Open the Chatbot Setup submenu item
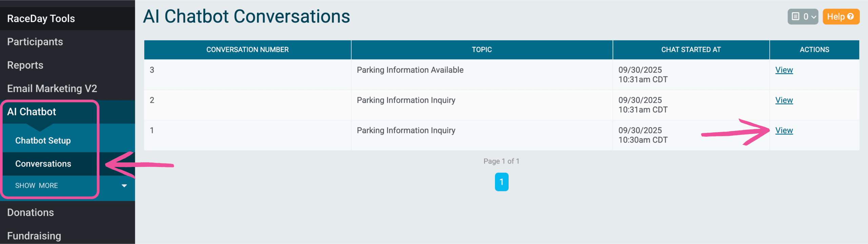Image resolution: width=868 pixels, height=244 pixels. click(43, 140)
